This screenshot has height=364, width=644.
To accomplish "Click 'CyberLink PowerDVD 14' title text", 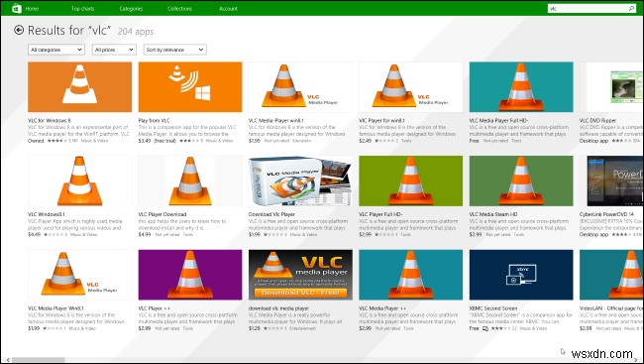I will (606, 214).
